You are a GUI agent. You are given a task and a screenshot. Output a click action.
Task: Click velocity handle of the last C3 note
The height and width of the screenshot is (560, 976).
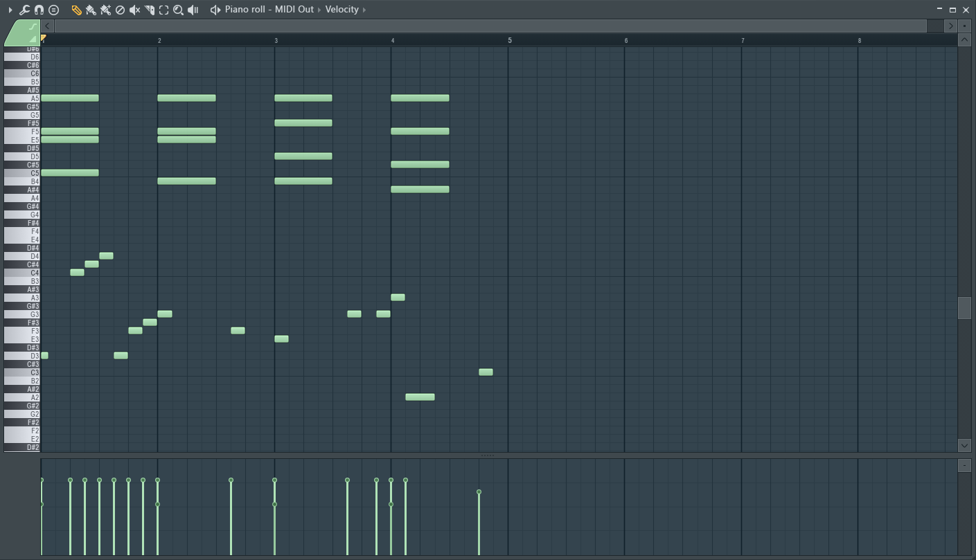pyautogui.click(x=479, y=492)
